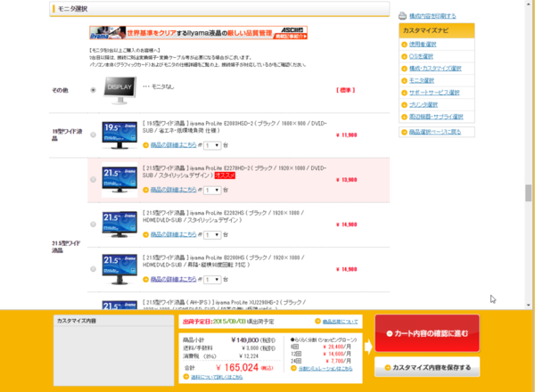Open 商品の詳細はこちら for ProLite E2278HD-2
This screenshot has height=392, width=535.
(173, 190)
